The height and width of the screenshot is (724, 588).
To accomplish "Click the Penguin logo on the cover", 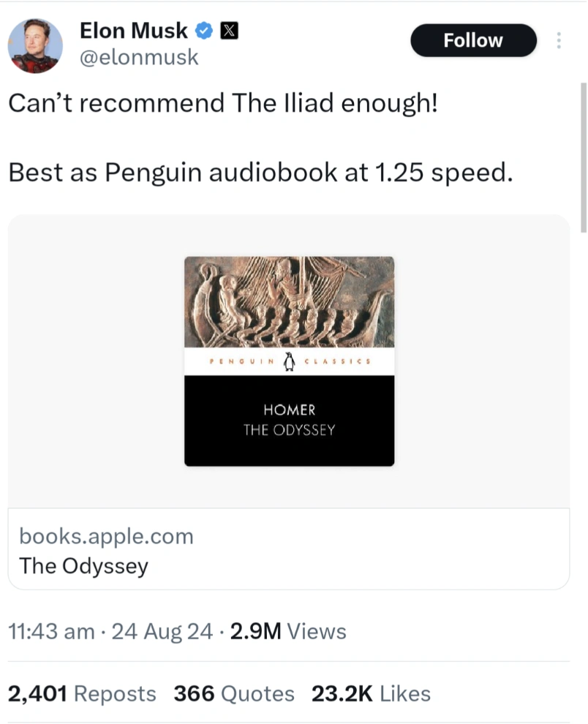I will (x=289, y=361).
